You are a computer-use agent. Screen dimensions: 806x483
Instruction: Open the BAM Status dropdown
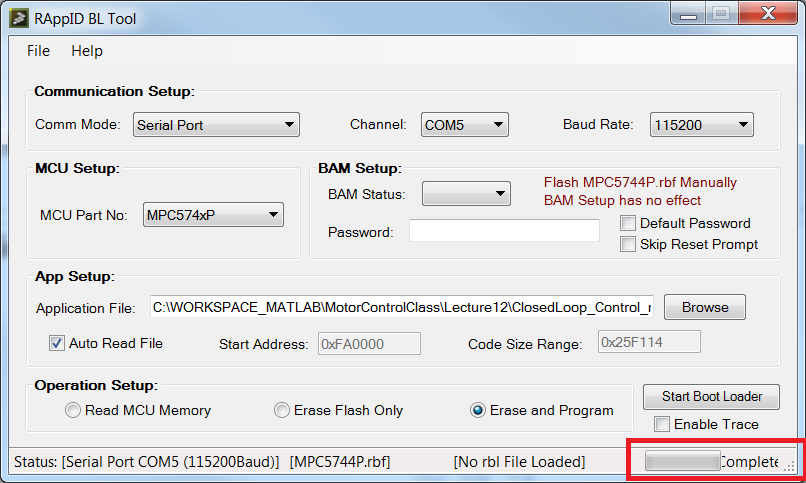[x=466, y=194]
